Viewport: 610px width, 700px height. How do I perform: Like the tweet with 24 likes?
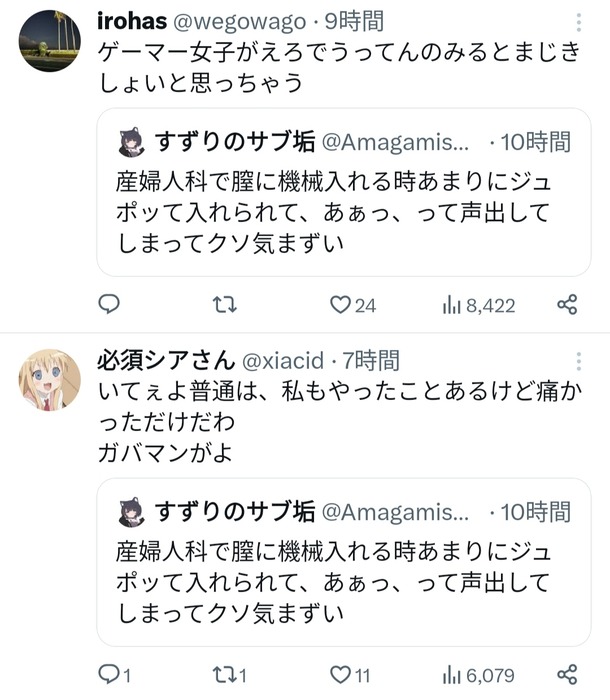[353, 305]
